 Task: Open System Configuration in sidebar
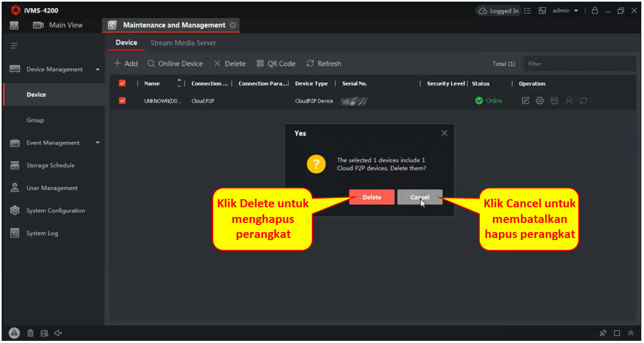click(x=55, y=211)
